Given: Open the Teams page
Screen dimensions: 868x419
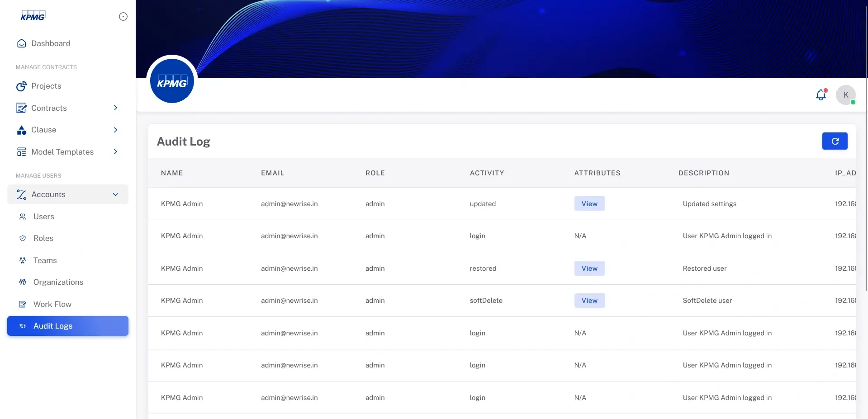Looking at the screenshot, I should pyautogui.click(x=44, y=260).
